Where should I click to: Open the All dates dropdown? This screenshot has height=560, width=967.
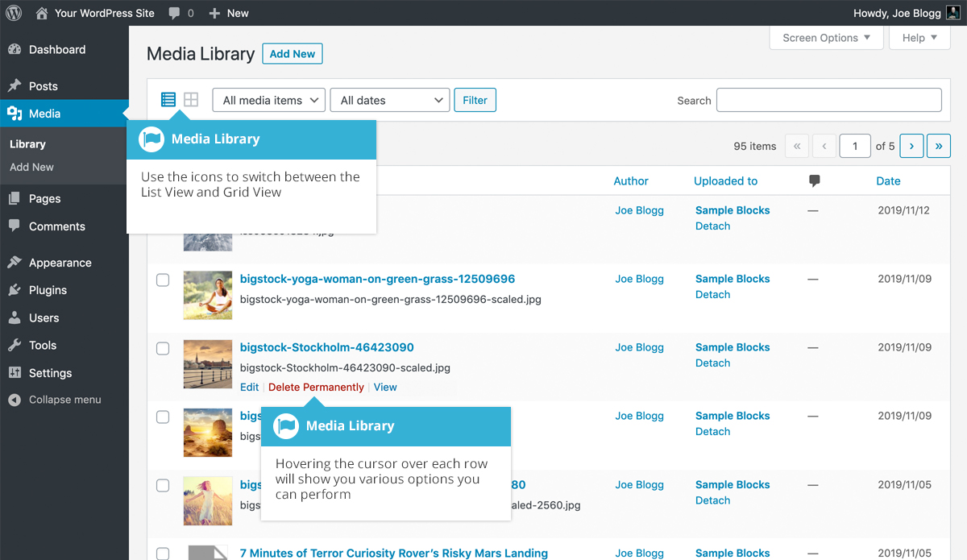coord(390,100)
